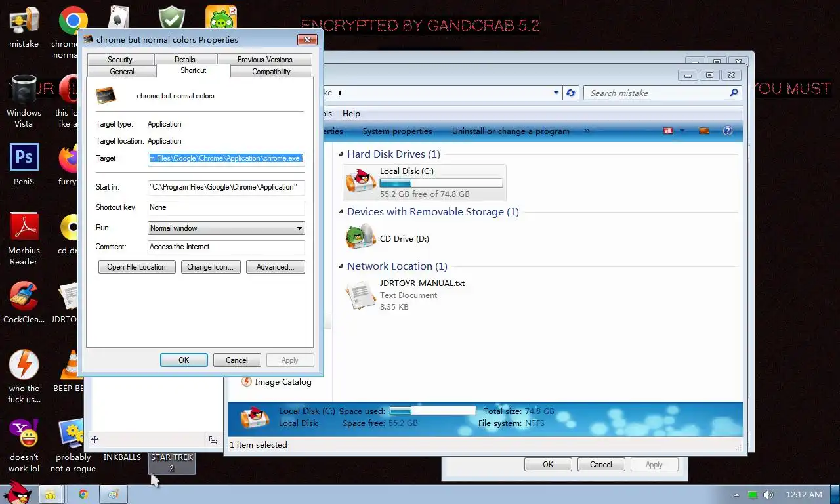This screenshot has height=504, width=840.
Task: Click the Comment input field
Action: click(x=226, y=247)
